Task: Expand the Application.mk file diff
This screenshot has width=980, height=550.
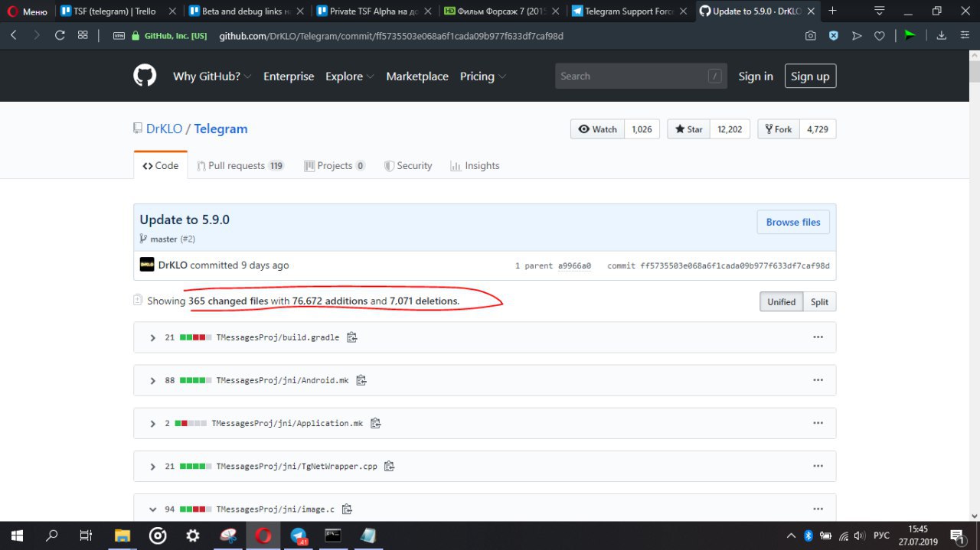Action: click(153, 423)
